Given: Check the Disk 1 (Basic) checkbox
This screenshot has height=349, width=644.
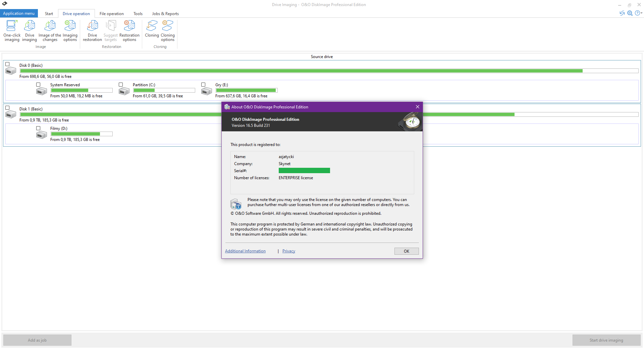Looking at the screenshot, I should coord(7,108).
